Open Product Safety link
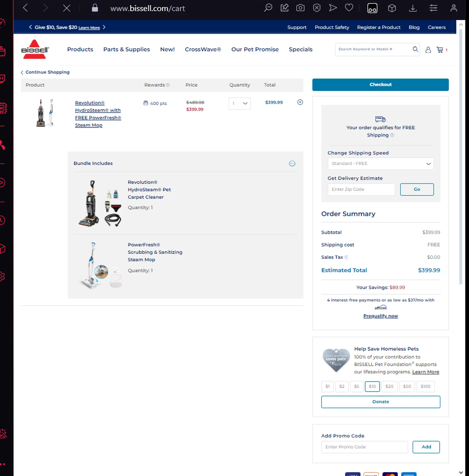469x476 pixels. coord(332,27)
